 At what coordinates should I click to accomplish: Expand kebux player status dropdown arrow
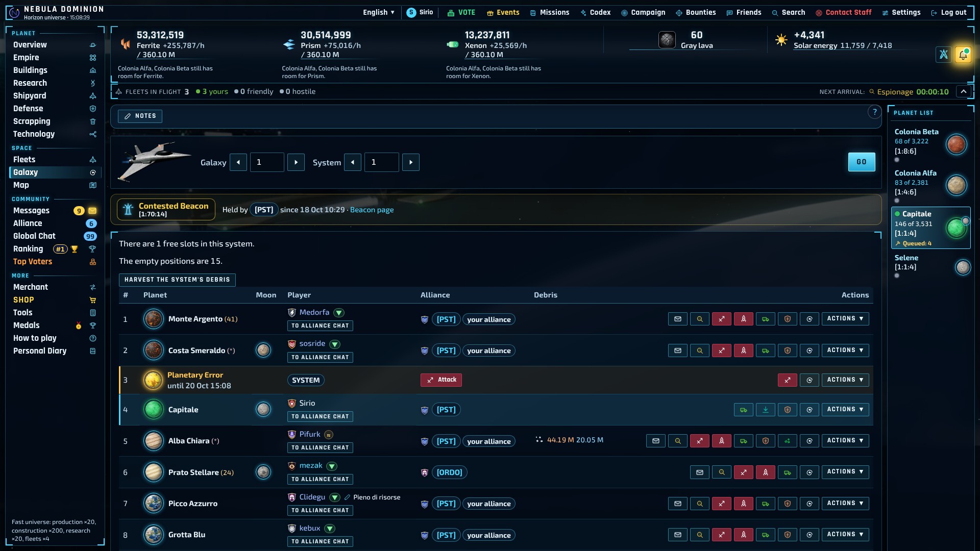330,529
